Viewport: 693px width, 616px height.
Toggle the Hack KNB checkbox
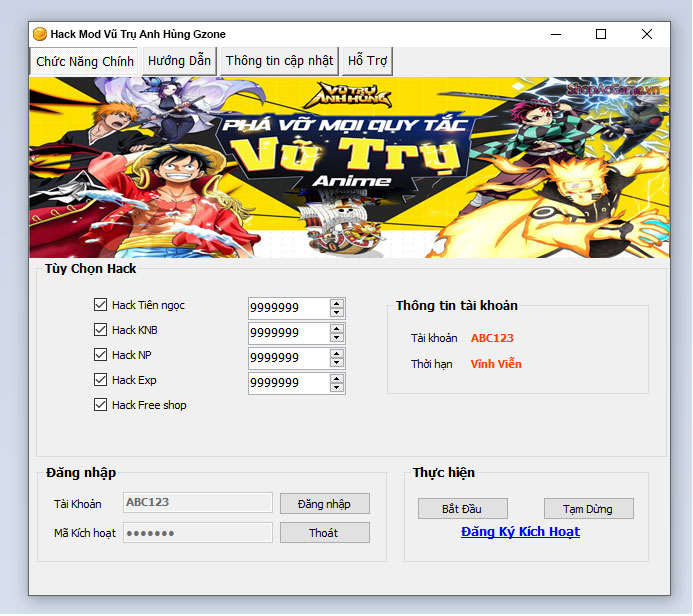point(100,330)
